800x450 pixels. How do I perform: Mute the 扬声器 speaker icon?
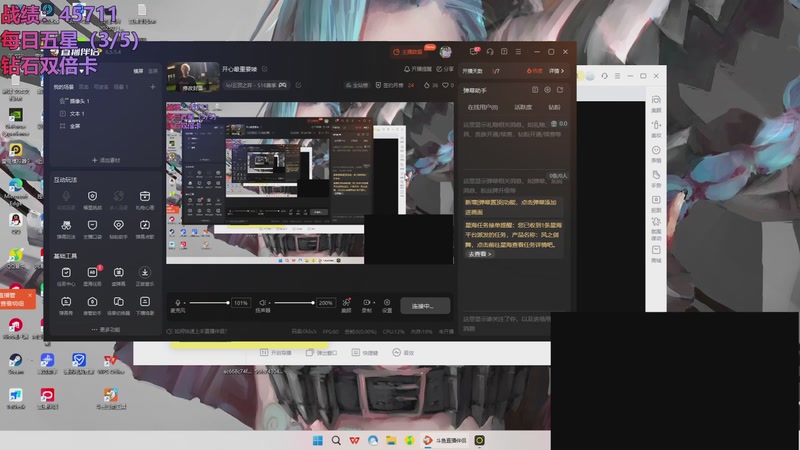click(262, 303)
